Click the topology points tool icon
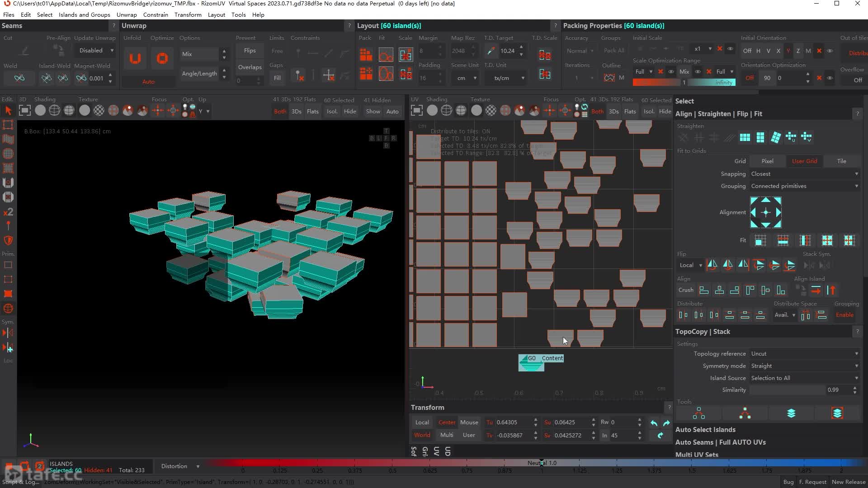The height and width of the screenshot is (488, 868). coord(698,413)
